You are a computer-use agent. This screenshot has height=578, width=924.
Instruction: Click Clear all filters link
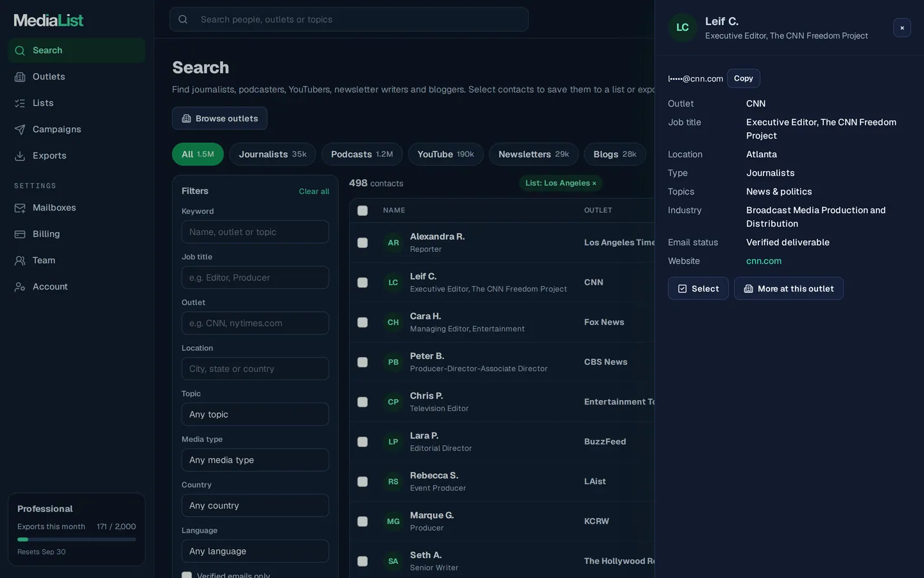click(314, 191)
